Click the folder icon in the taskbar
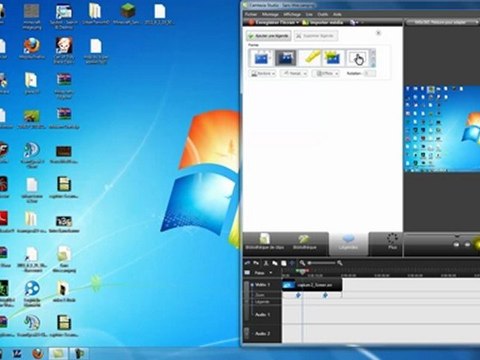This screenshot has height=360, width=480. click(58, 353)
